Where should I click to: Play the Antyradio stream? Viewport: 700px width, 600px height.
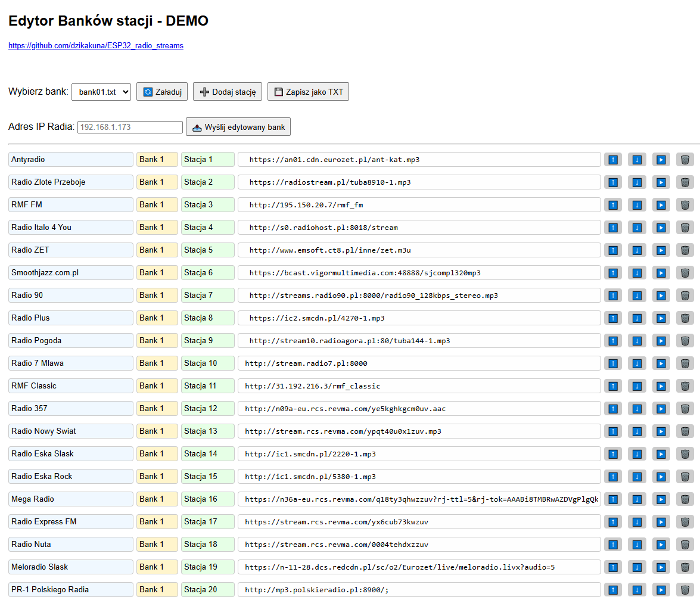(661, 159)
